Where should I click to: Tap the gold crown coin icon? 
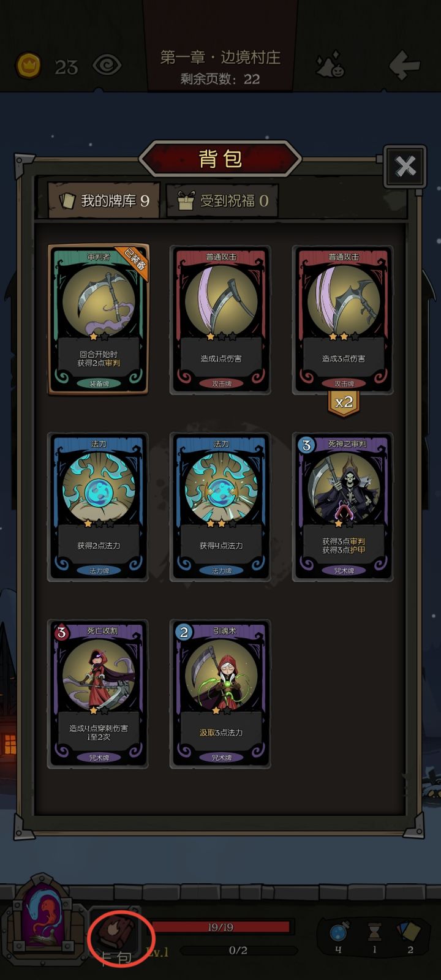pos(28,65)
